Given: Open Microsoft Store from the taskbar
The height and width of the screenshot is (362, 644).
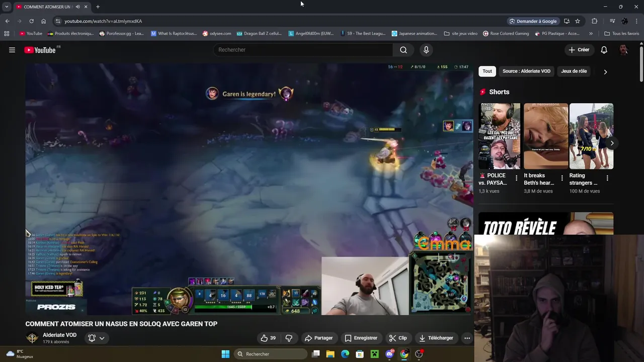Looking at the screenshot, I should (x=360, y=354).
